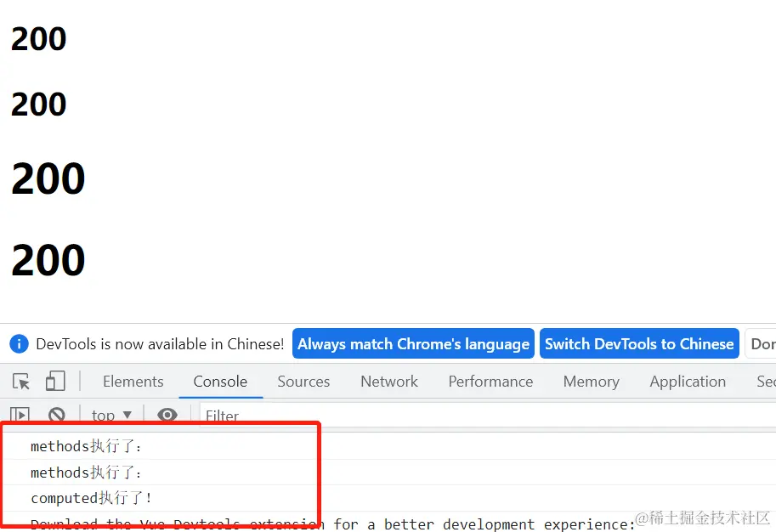Open the Performance tab

(x=490, y=382)
